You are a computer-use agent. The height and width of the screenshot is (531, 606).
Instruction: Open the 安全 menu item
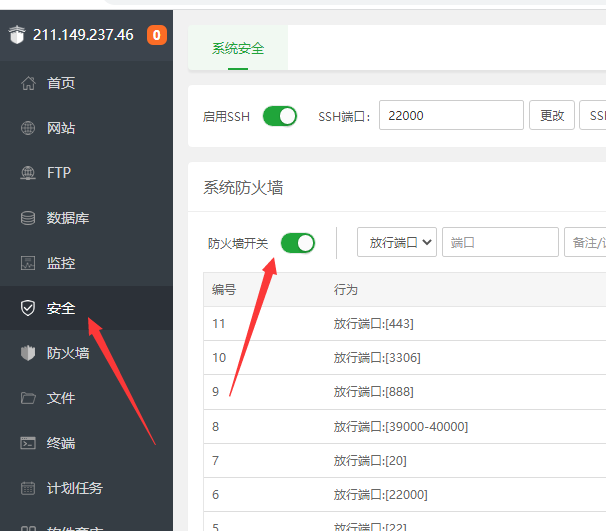coord(61,308)
